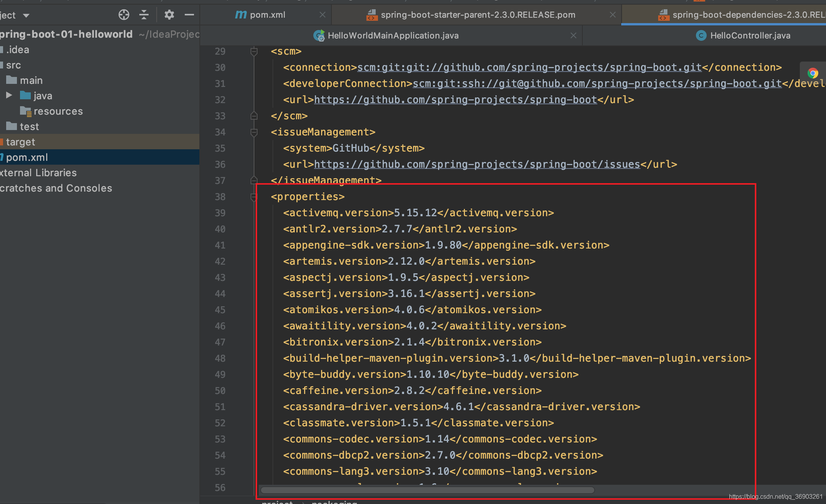Switch to spring-boot-starter-parent-2.3.0.RELEASE.pom tab
Screen dimensions: 826x504
tap(478, 15)
